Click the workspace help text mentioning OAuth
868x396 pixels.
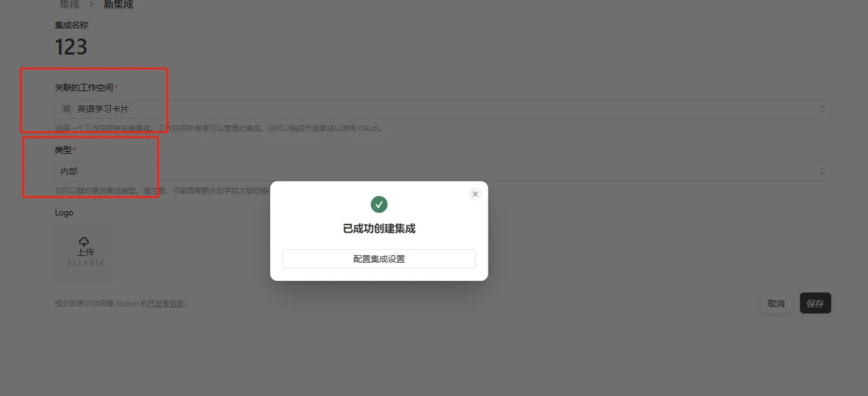click(219, 129)
